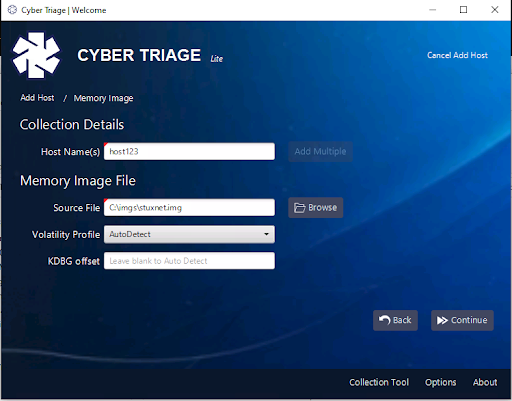Click the Cyber Triage title bar app icon
This screenshot has height=401, width=512.
[x=12, y=10]
